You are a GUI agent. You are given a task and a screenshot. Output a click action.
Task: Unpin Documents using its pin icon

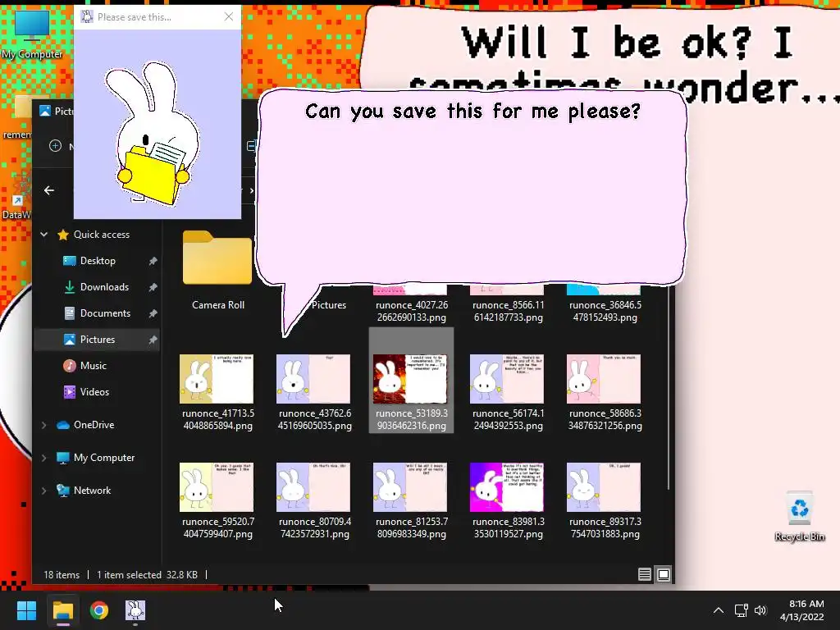point(153,313)
